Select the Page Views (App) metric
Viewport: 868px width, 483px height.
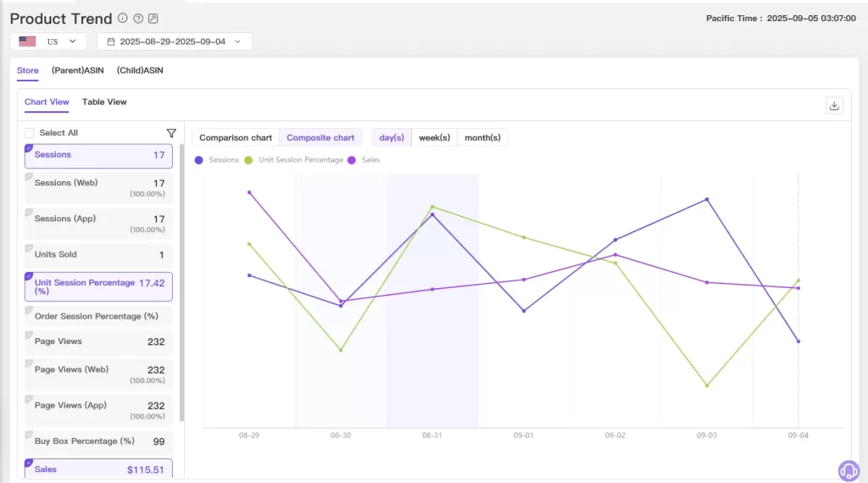point(98,410)
